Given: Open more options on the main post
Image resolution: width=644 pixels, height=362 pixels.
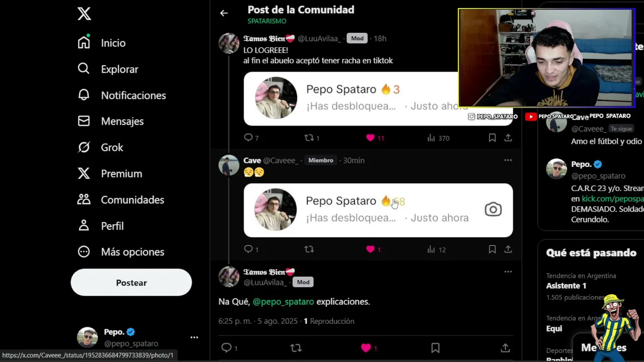Looking at the screenshot, I should [x=508, y=272].
